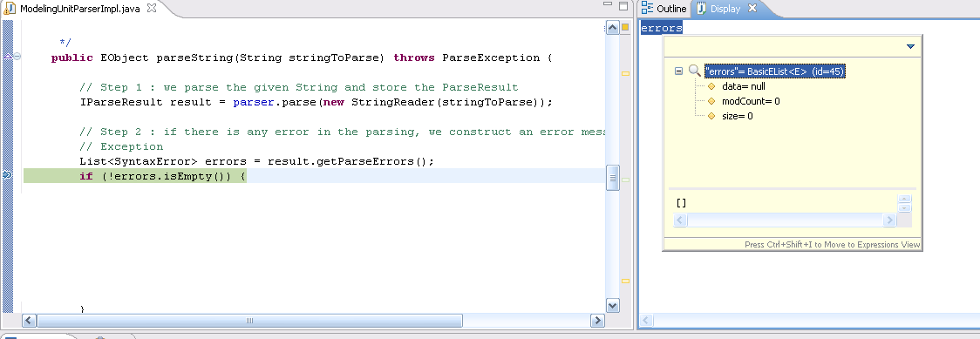Click the parser field reference in code

click(x=254, y=102)
